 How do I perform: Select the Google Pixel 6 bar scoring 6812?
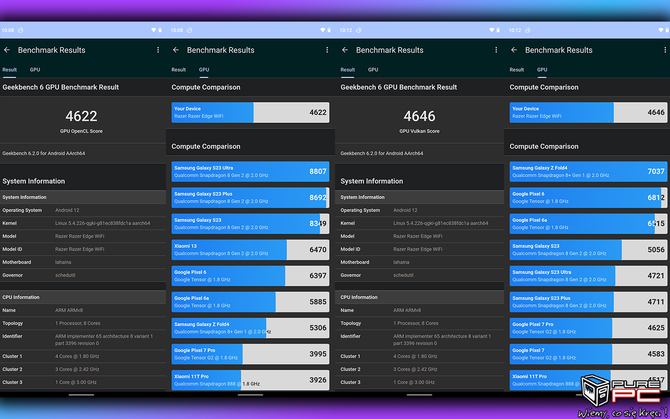(x=588, y=197)
